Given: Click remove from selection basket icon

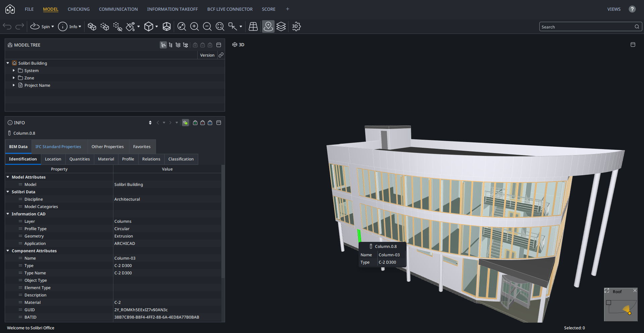Looking at the screenshot, I should coord(203,123).
